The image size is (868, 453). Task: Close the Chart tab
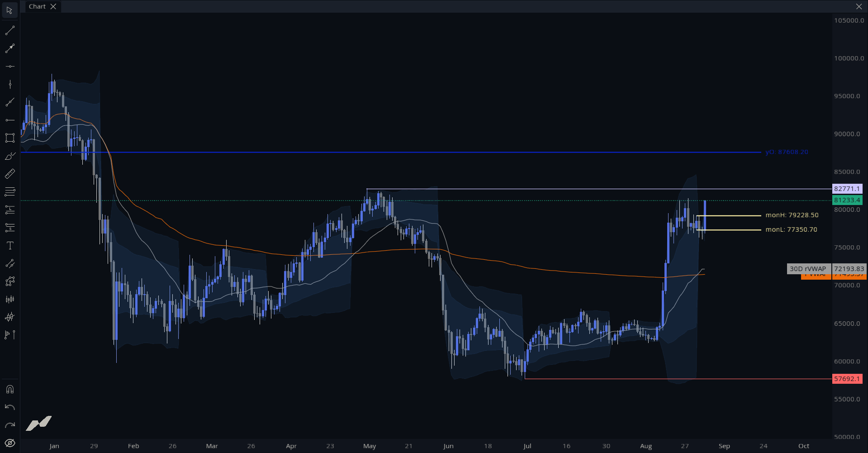coord(53,6)
